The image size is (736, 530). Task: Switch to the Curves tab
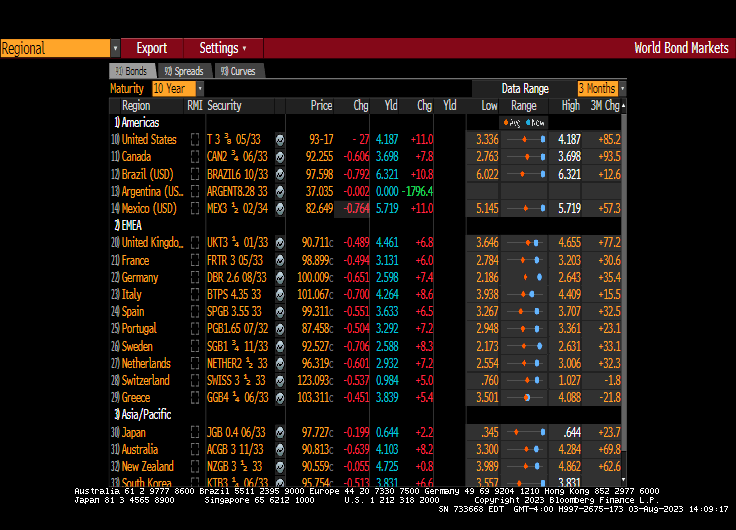(x=238, y=71)
